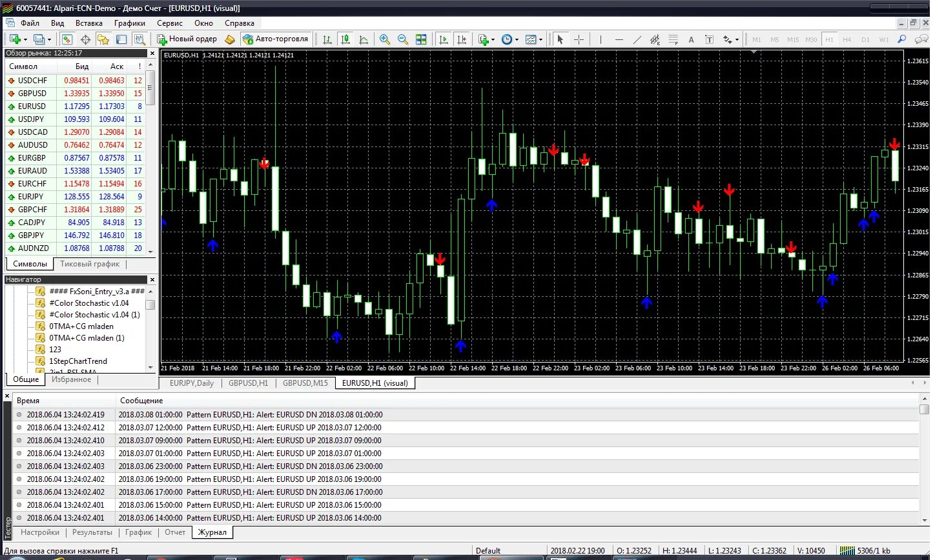Open the Вставка menu

[88, 23]
